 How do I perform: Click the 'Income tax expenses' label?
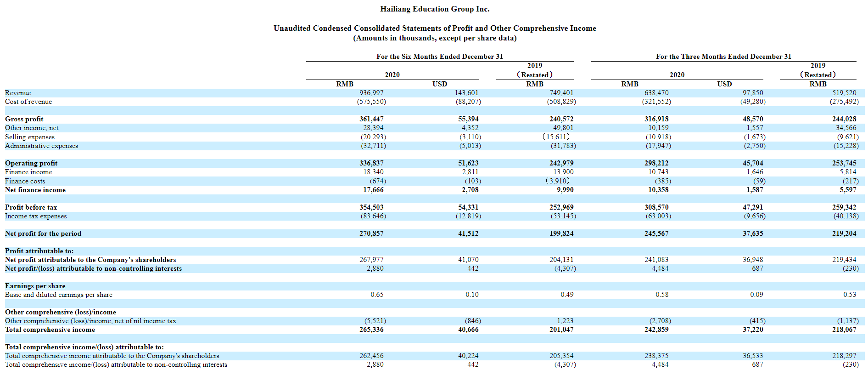[36, 216]
